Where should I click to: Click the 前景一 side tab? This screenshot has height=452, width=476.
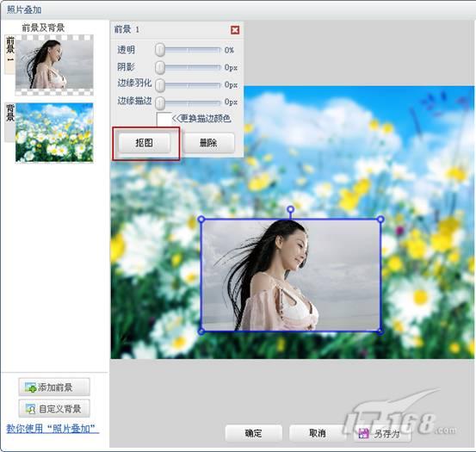point(10,54)
